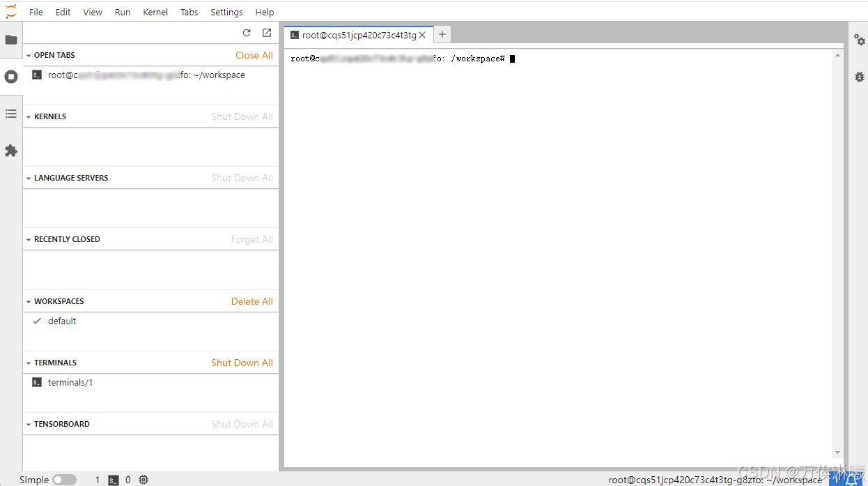Click the notification bell in status bar
The width and height of the screenshot is (868, 486).
(x=851, y=479)
